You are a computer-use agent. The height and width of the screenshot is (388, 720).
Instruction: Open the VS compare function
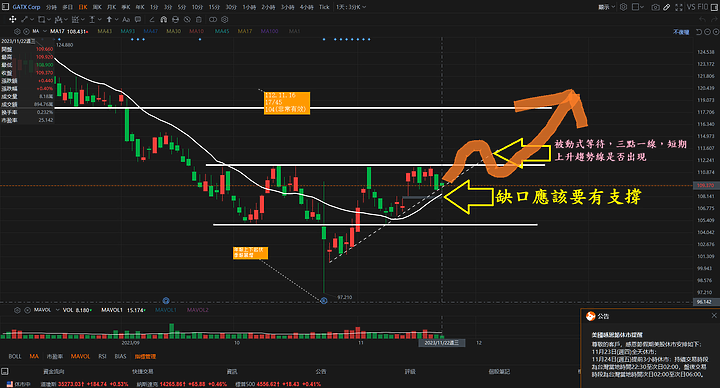691,7
